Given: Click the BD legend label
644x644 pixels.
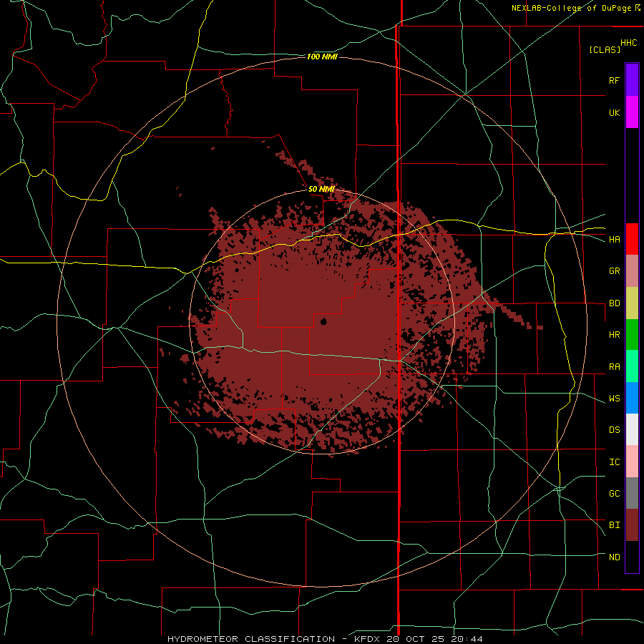Looking at the screenshot, I should [x=614, y=303].
